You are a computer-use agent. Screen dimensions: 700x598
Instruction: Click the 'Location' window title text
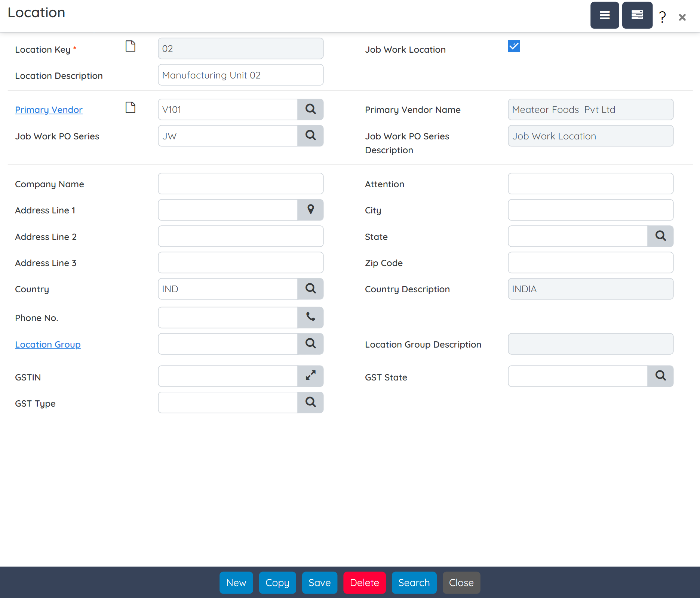click(36, 13)
